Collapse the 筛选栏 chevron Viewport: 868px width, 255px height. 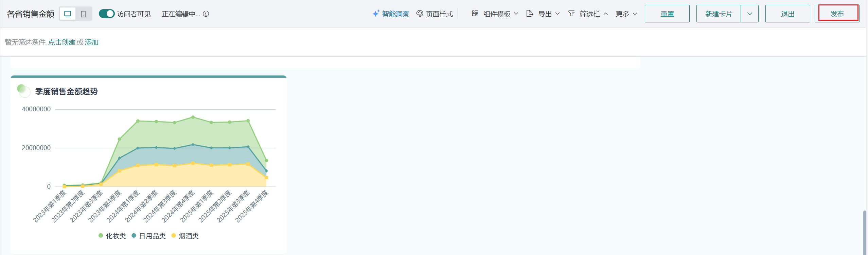click(x=606, y=14)
